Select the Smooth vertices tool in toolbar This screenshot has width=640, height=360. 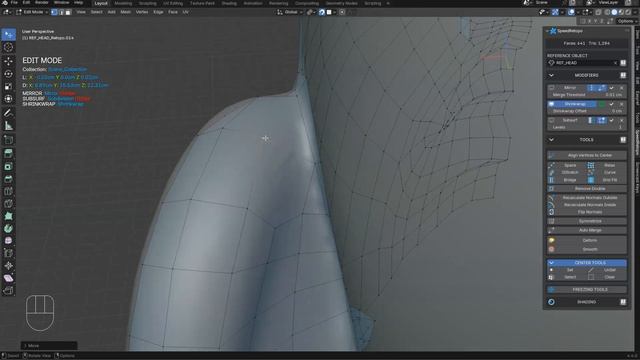pyautogui.click(x=9, y=241)
